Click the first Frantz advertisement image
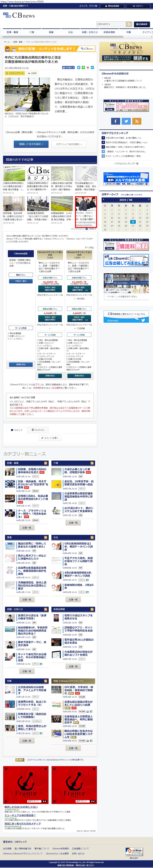The image size is (153, 868). pyautogui.click(x=26, y=785)
